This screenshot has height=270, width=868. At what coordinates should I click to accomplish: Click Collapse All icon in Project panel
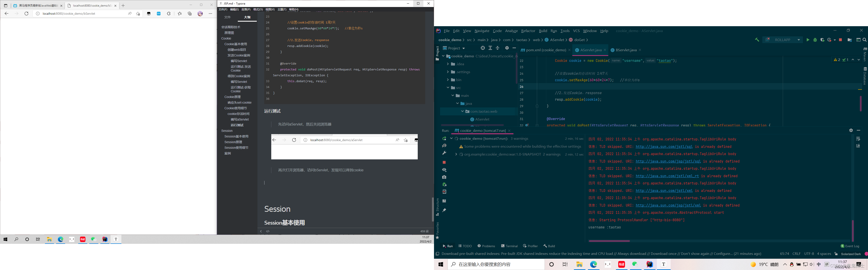tap(498, 48)
